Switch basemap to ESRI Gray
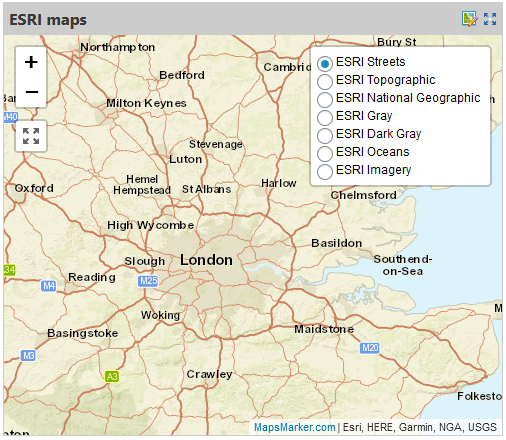 click(x=325, y=117)
